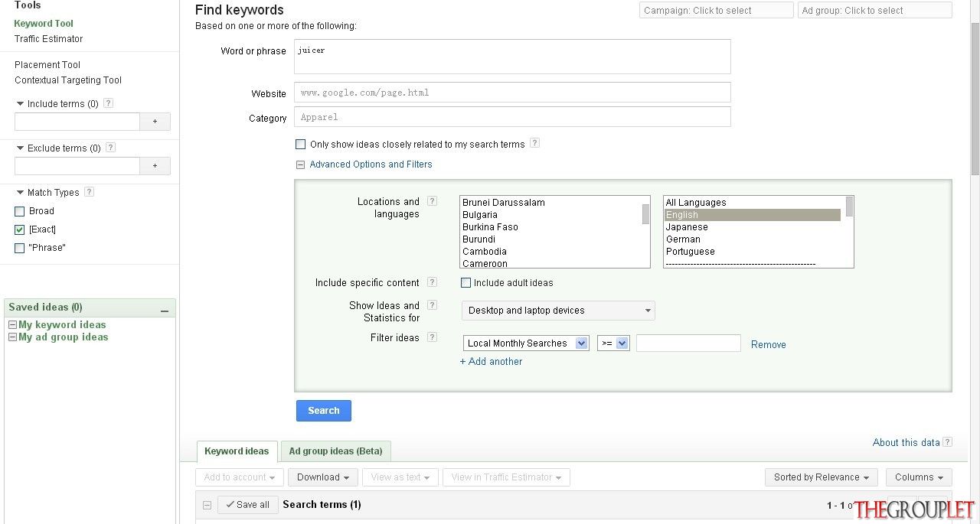Image resolution: width=980 pixels, height=524 pixels.
Task: Open help icon for Show Ideas and Statistics
Action: pos(432,305)
